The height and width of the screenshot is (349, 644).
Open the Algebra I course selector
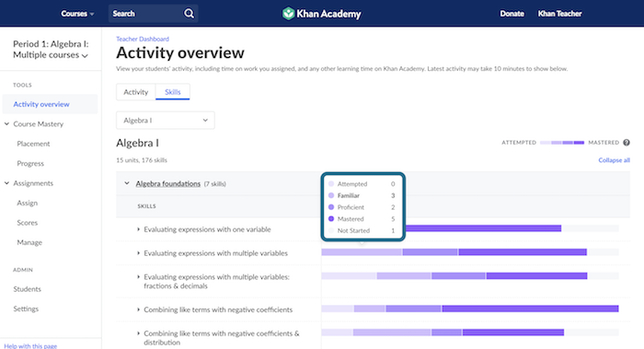[165, 121]
